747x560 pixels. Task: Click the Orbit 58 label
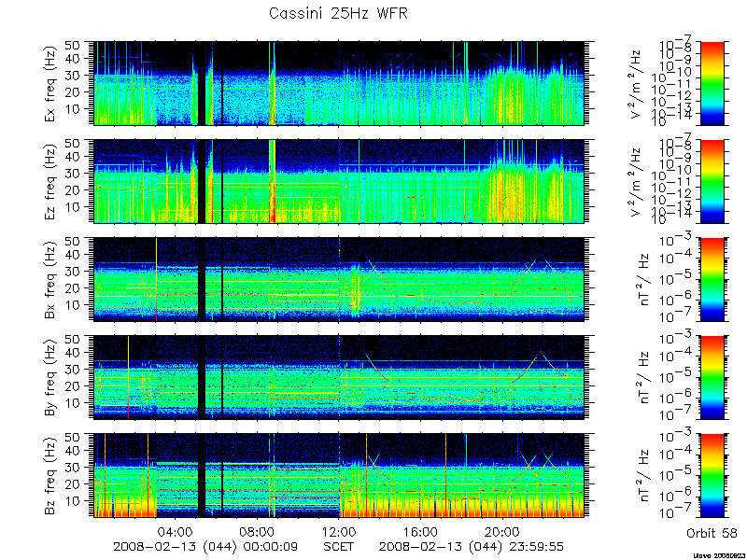(712, 533)
